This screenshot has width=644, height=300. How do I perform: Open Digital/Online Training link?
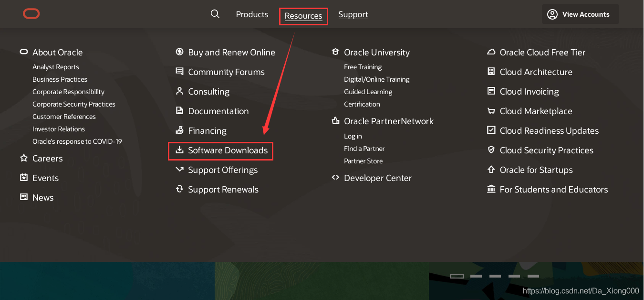(377, 79)
